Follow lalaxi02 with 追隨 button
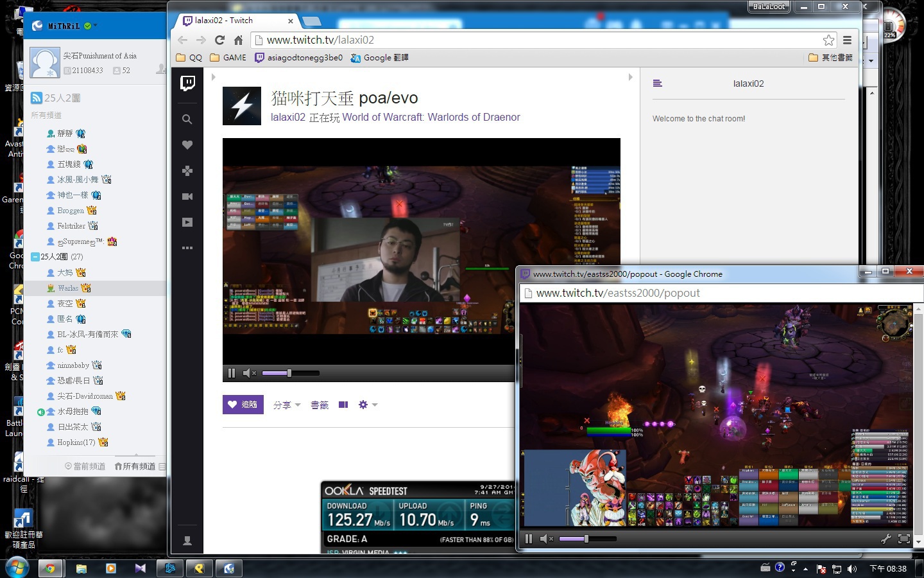The image size is (924, 578). [x=243, y=405]
